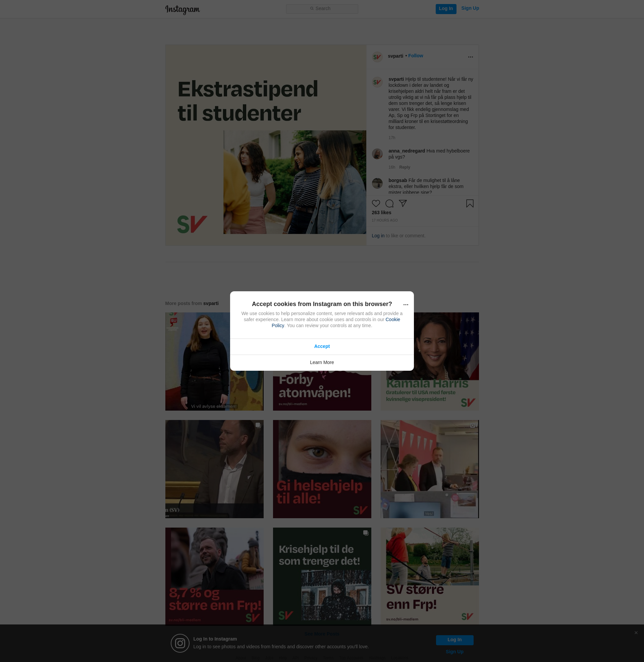
Task: Like the post with heart icon
Action: tap(376, 203)
